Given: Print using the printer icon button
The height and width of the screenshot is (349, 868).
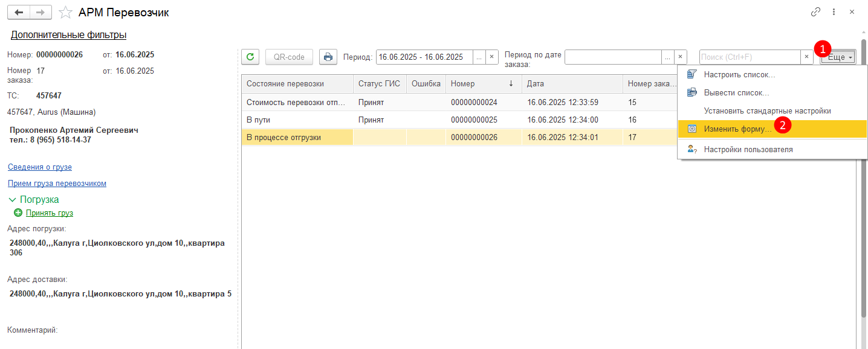Looking at the screenshot, I should pos(328,57).
